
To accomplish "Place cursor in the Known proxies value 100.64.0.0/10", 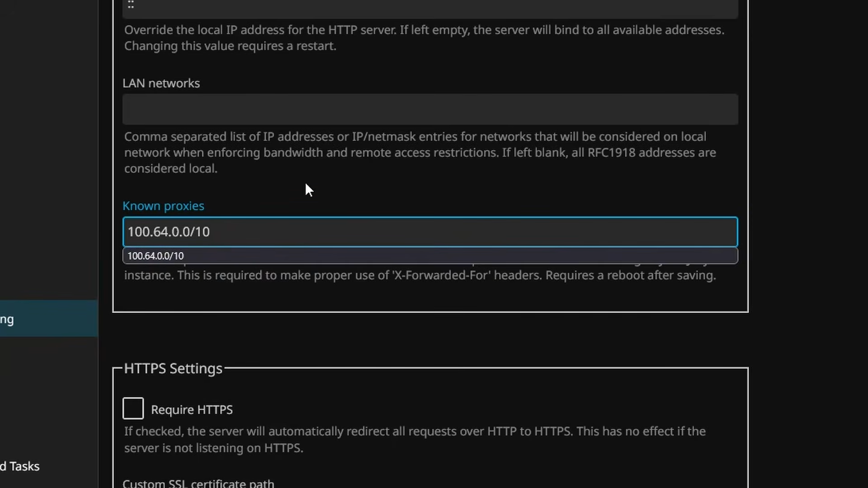I will click(x=429, y=232).
